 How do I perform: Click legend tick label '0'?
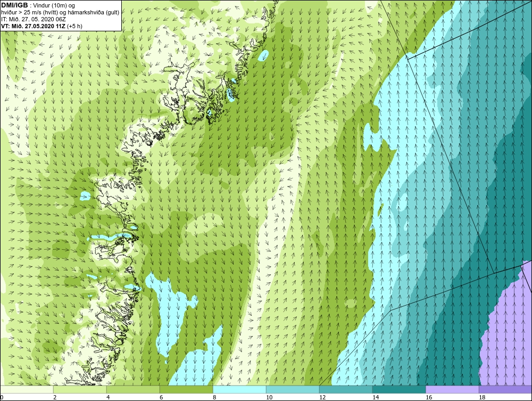(2, 398)
